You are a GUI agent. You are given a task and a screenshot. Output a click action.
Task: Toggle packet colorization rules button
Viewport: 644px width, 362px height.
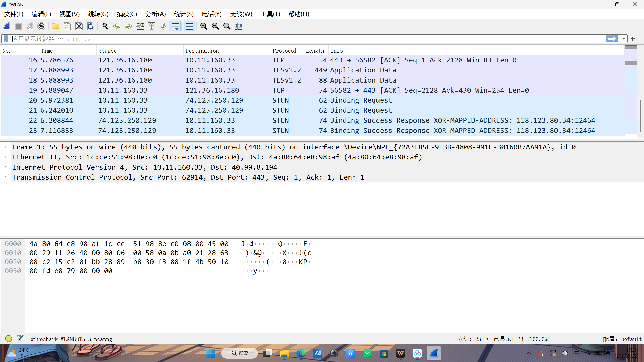pyautogui.click(x=190, y=26)
